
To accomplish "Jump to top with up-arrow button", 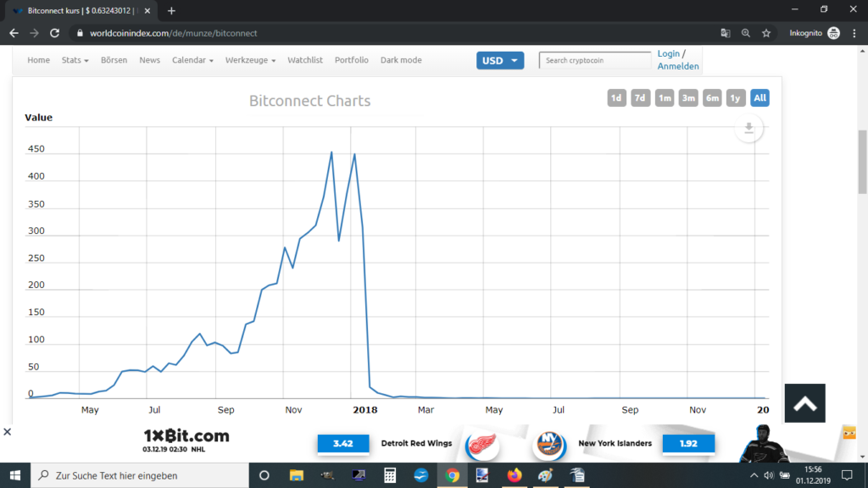I will click(x=805, y=403).
